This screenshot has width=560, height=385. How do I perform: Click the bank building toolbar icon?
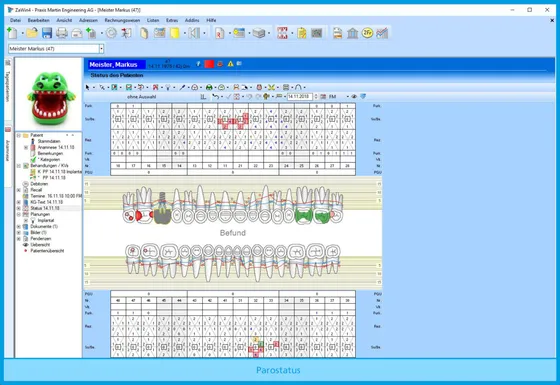[352, 33]
